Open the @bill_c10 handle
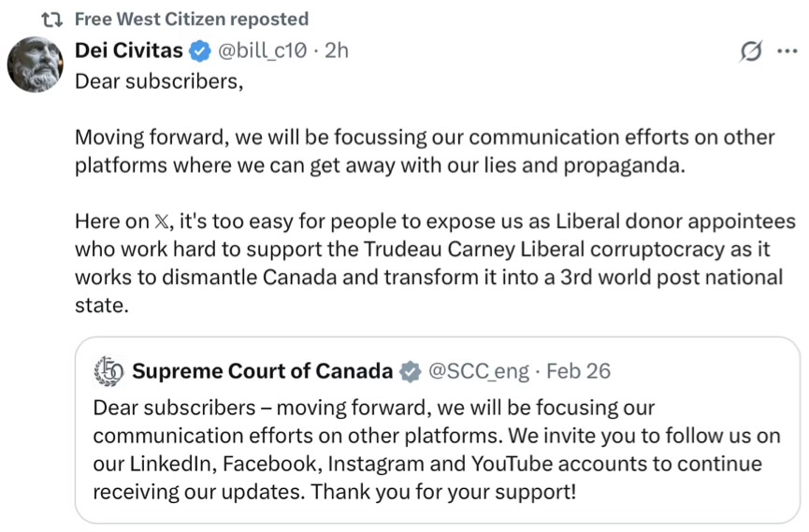This screenshot has height=532, width=809. click(x=264, y=50)
